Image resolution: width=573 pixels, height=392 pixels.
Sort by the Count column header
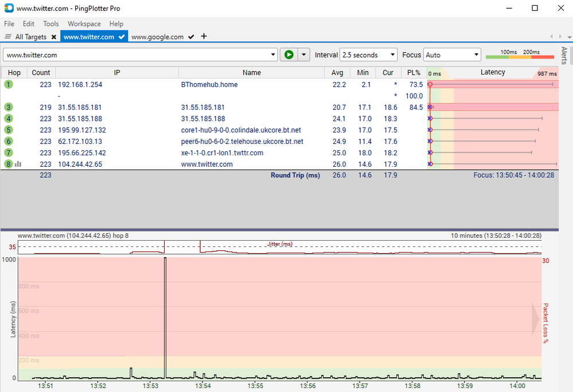tap(41, 73)
